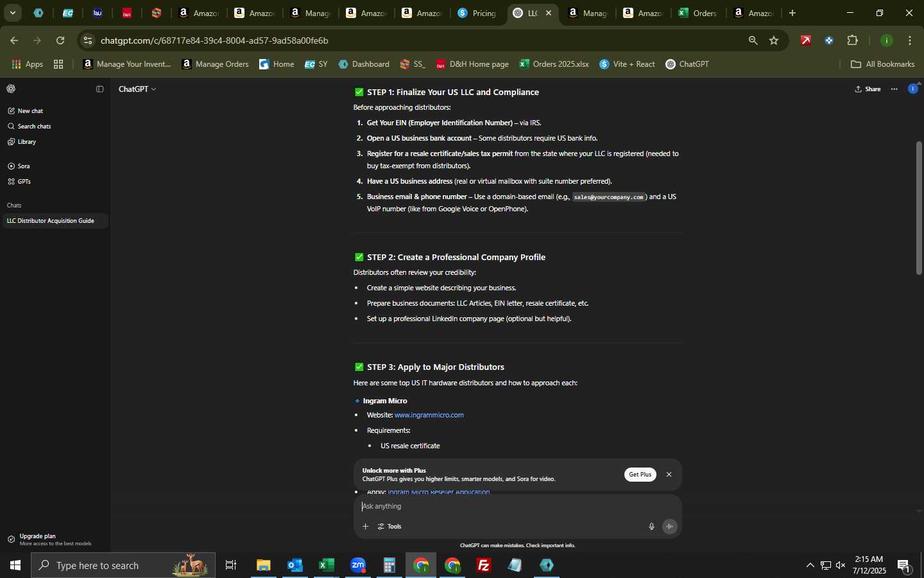Open Excel from the taskbar

click(327, 565)
